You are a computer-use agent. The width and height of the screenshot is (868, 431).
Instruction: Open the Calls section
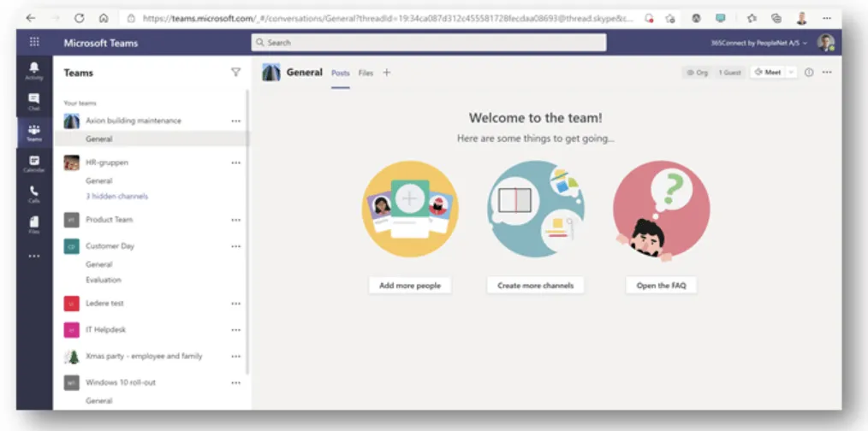tap(33, 195)
